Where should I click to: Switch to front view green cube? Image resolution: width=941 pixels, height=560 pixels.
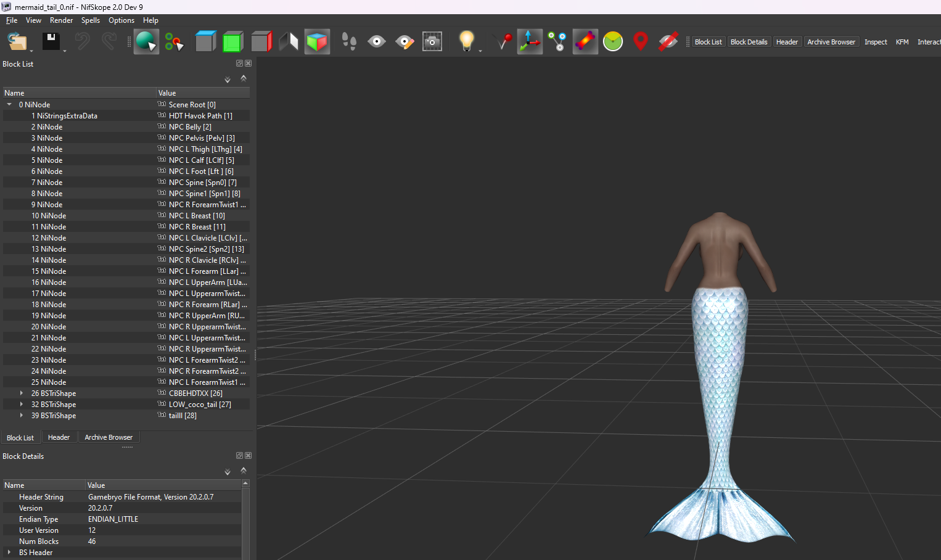click(233, 42)
